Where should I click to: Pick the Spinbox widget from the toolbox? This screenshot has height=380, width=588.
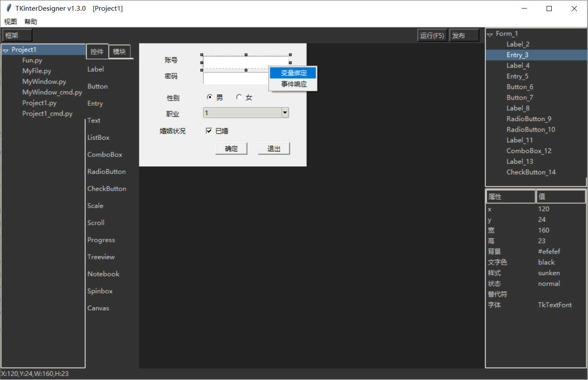[100, 291]
